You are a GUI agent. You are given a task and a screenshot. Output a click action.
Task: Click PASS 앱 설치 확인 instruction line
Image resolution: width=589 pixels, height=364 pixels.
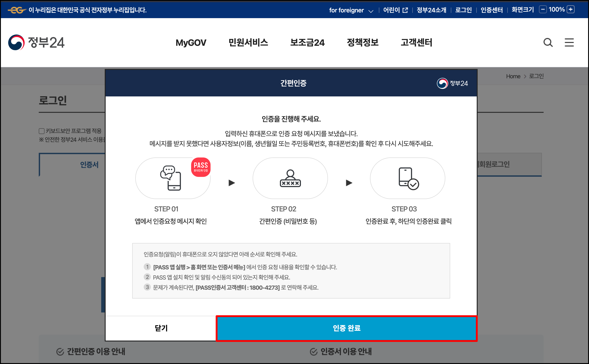point(221,277)
